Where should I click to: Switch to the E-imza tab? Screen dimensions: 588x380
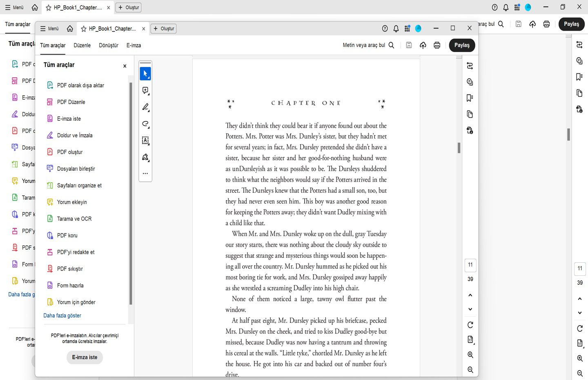[134, 45]
